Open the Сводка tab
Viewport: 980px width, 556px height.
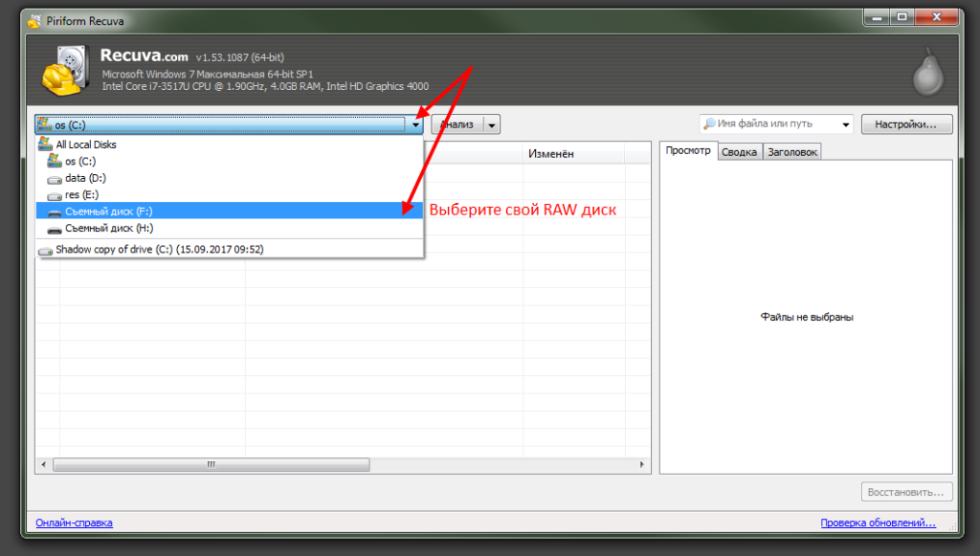pos(740,152)
